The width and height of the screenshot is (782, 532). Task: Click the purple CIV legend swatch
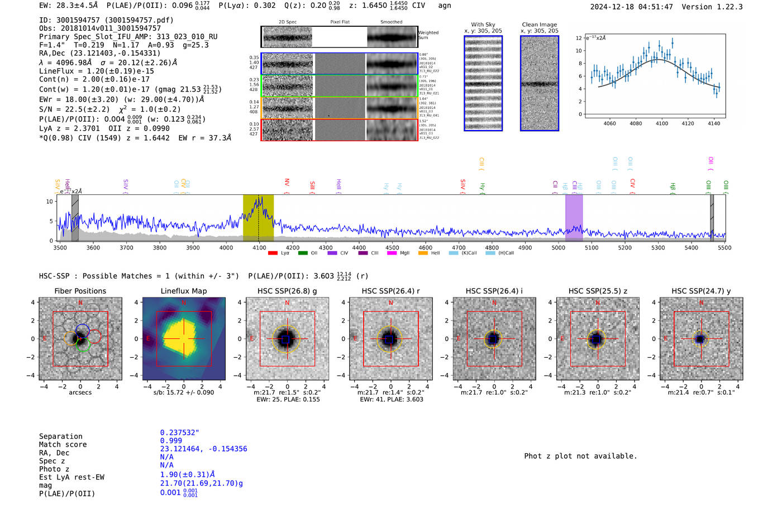332,253
